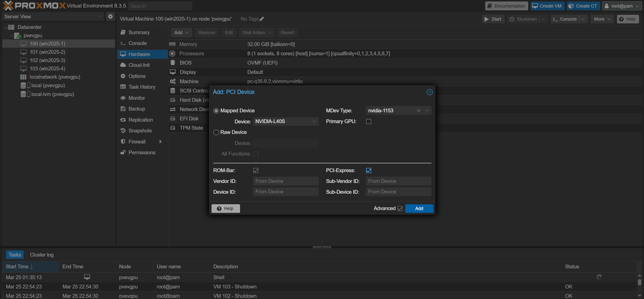
Task: Click the top Search field
Action: click(x=160, y=6)
